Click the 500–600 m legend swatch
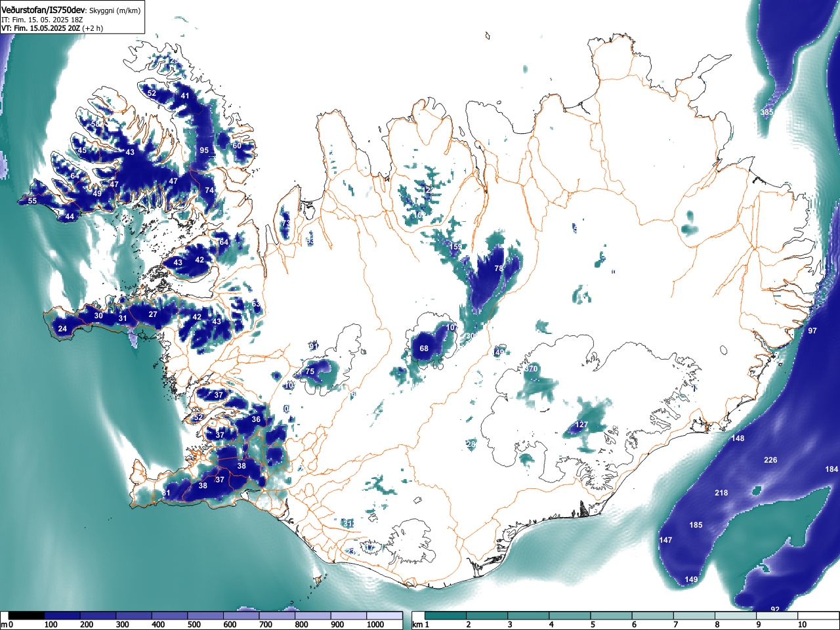This screenshot has height=630, width=840. 205,616
